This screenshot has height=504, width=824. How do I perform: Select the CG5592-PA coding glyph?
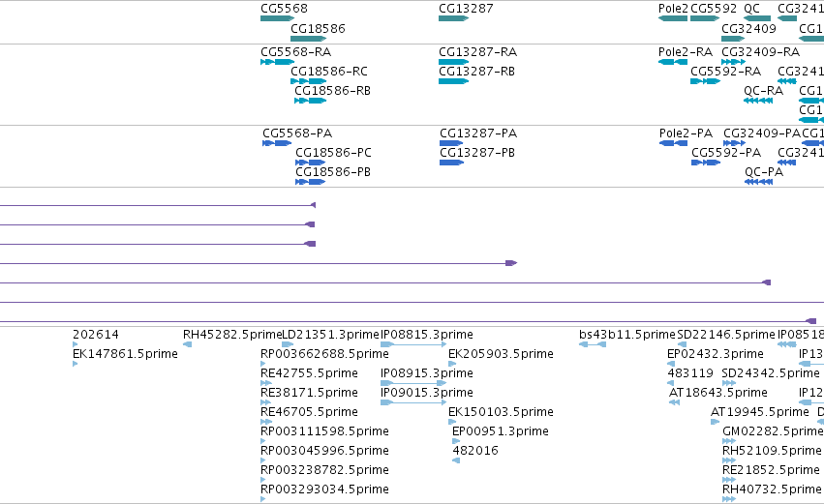click(x=706, y=163)
